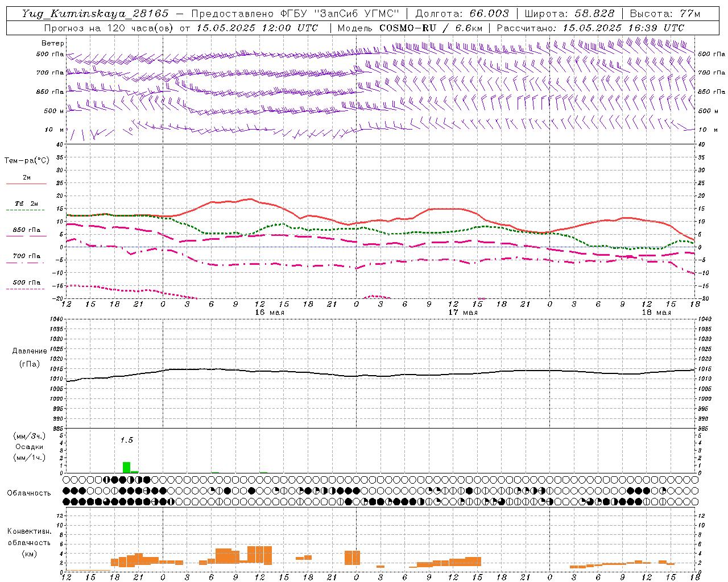Click the Давление pressure panel label

click(x=30, y=351)
